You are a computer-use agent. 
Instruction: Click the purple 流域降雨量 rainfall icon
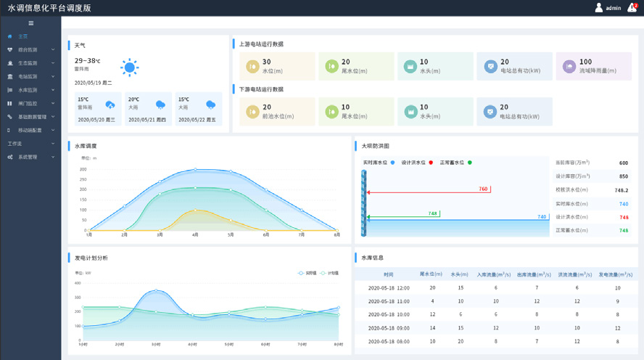(x=570, y=66)
